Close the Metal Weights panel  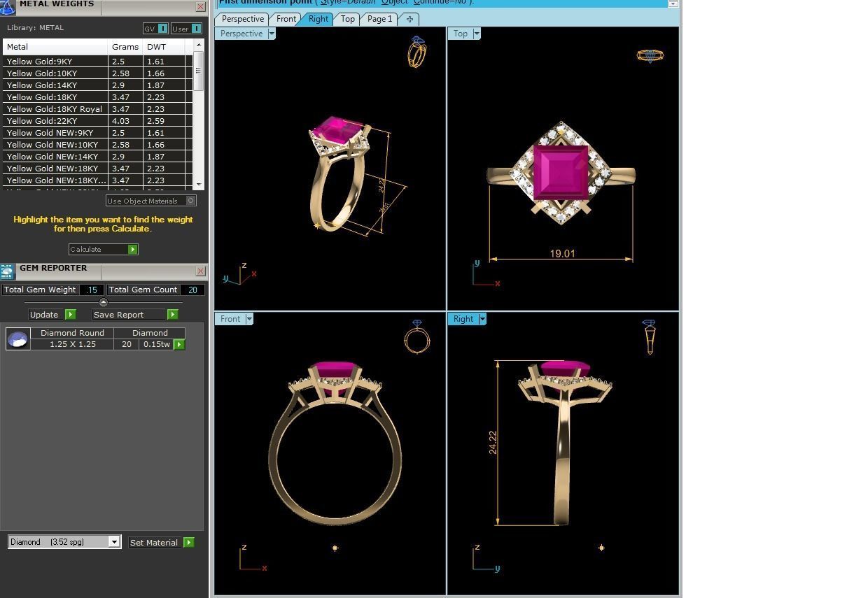(200, 6)
